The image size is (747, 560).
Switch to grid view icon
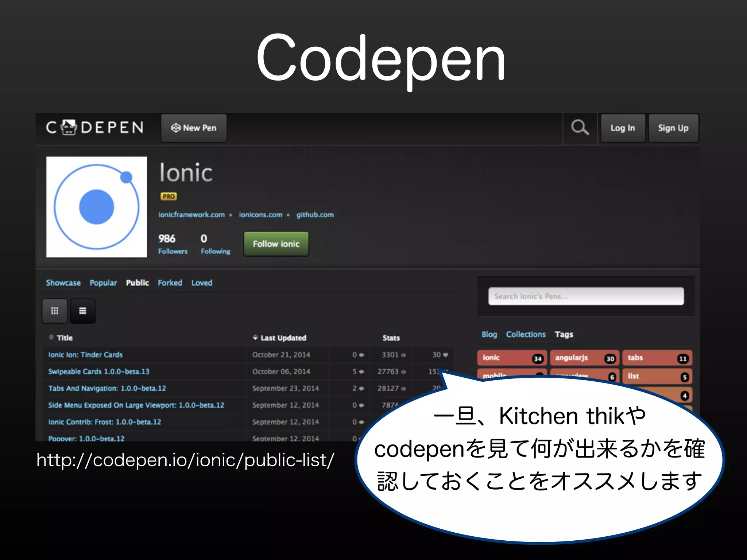point(55,311)
